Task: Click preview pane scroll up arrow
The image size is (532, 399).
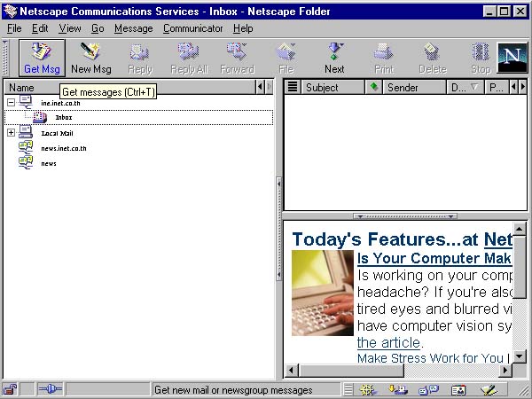Action: tap(519, 229)
